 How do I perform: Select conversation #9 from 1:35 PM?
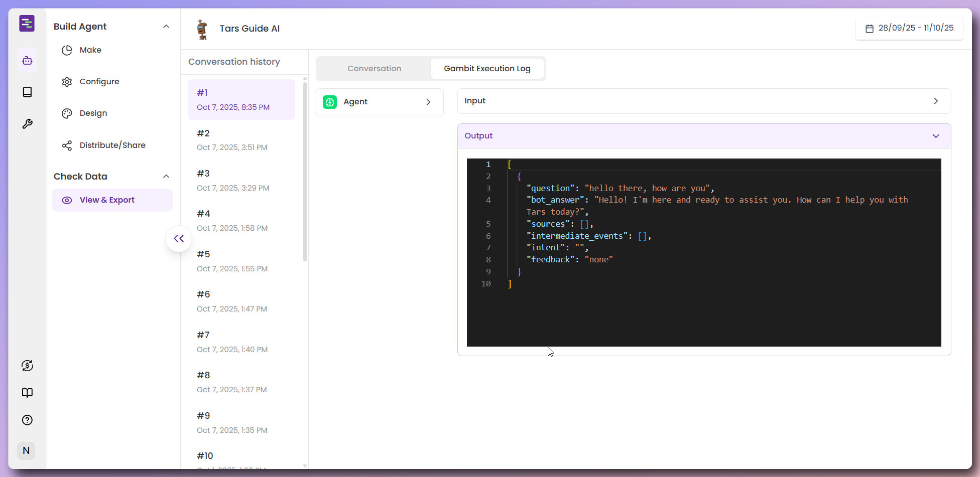(241, 422)
